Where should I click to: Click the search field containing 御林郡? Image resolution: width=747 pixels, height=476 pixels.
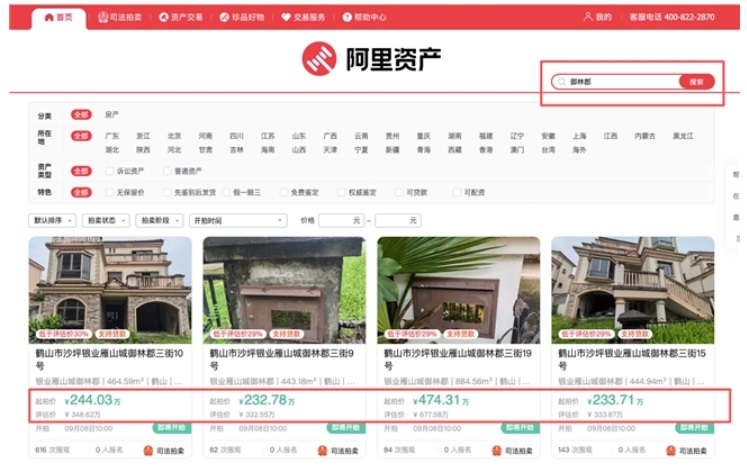(x=617, y=82)
